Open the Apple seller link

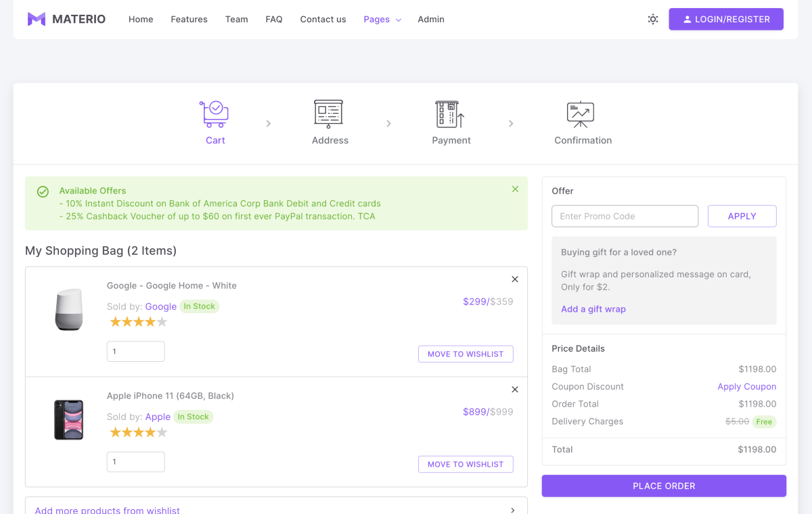click(x=158, y=417)
